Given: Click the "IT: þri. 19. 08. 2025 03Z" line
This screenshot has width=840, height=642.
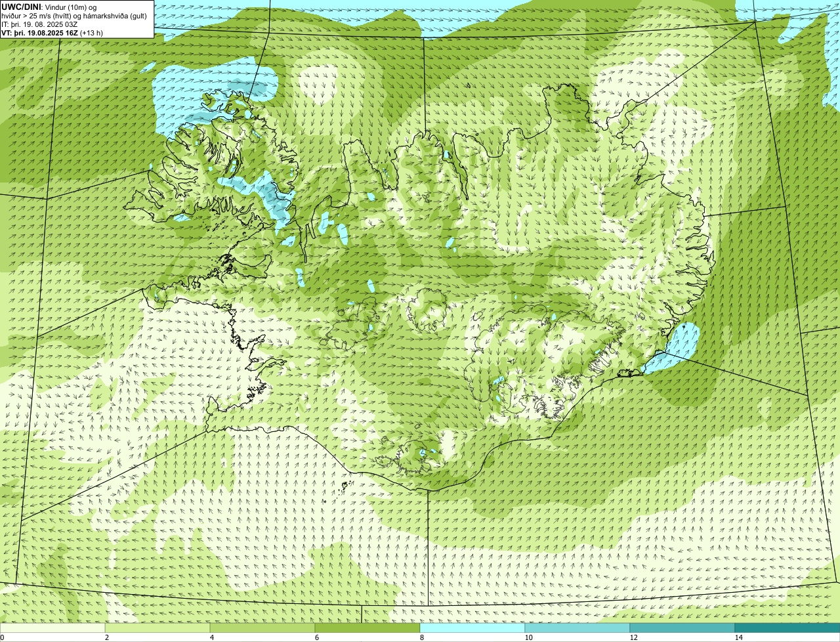Looking at the screenshot, I should (x=39, y=24).
